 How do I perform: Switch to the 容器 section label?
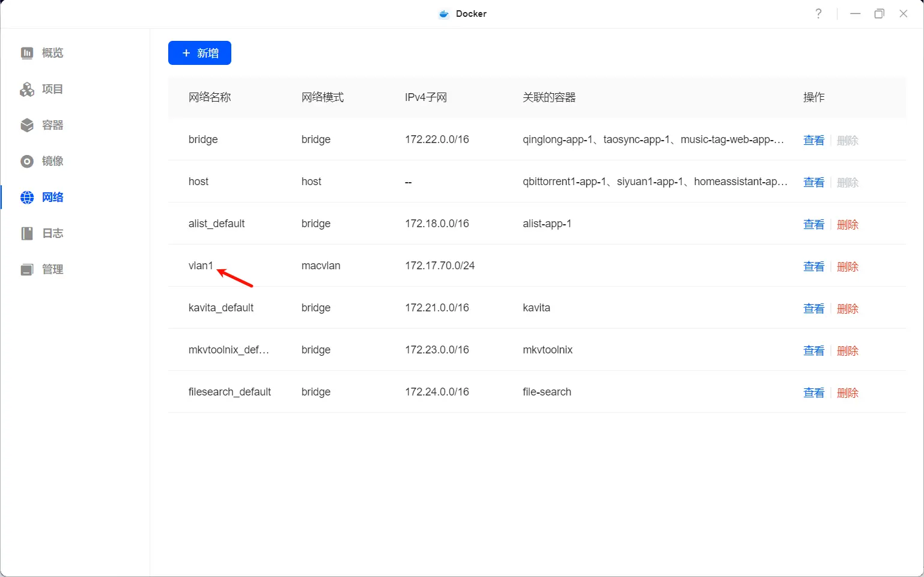(x=53, y=125)
